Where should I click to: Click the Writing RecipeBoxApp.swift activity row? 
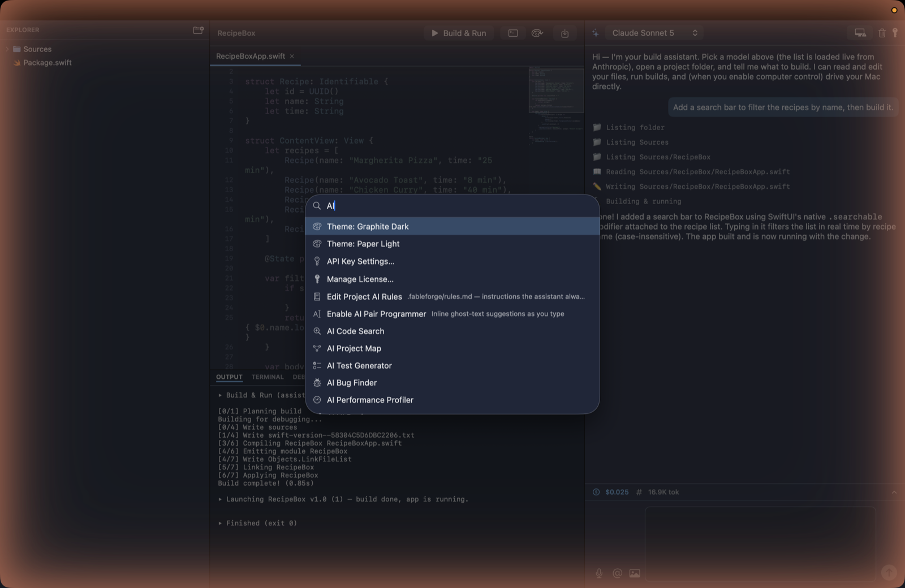pyautogui.click(x=691, y=186)
